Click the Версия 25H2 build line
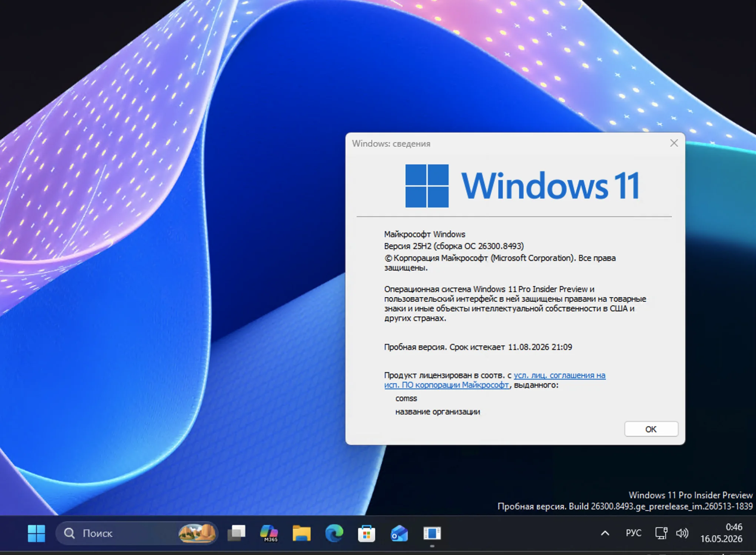The width and height of the screenshot is (756, 555). (x=454, y=246)
